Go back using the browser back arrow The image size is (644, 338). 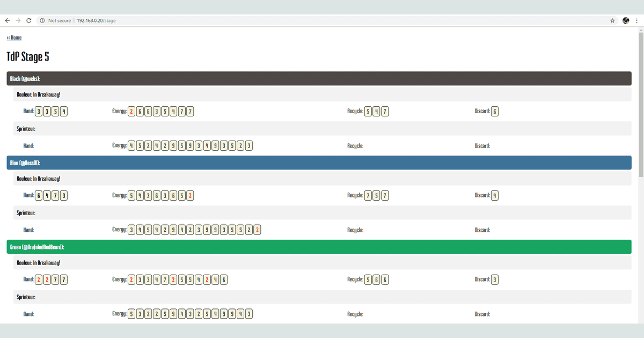(7, 20)
